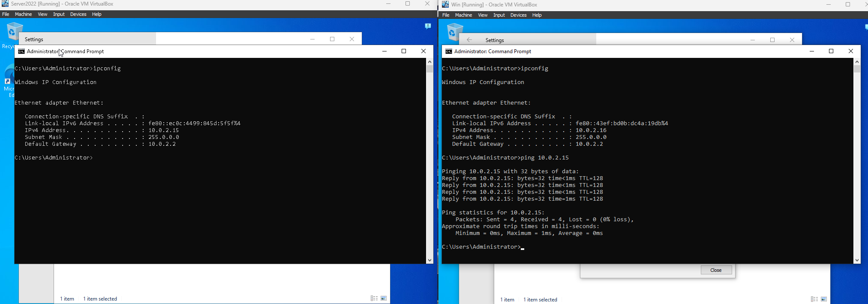Open the Devices menu of the Win VirtualBox window

[518, 15]
